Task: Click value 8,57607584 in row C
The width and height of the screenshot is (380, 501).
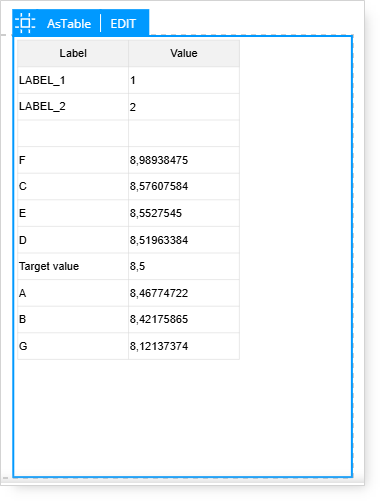Action: tap(159, 186)
